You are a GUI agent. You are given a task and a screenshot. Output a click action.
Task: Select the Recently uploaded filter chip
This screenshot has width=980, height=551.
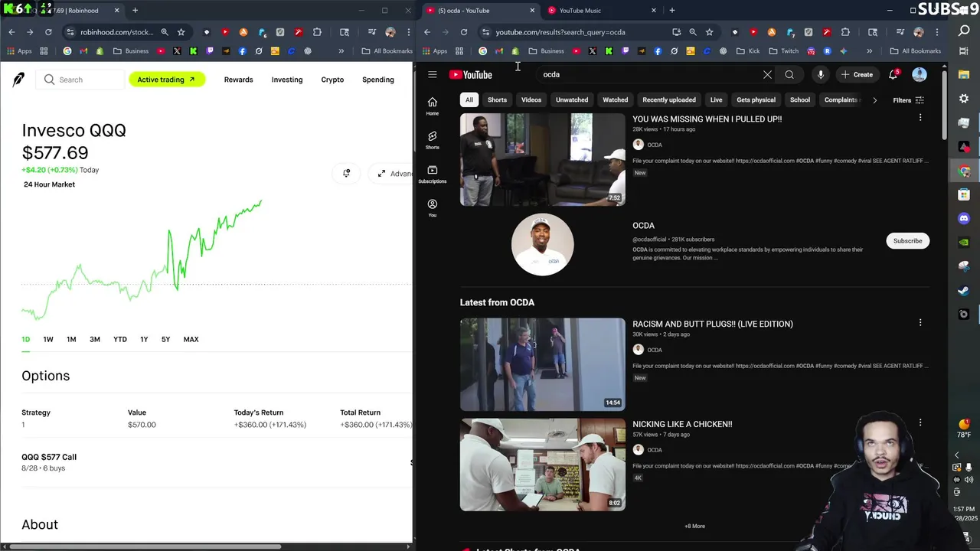[669, 100]
